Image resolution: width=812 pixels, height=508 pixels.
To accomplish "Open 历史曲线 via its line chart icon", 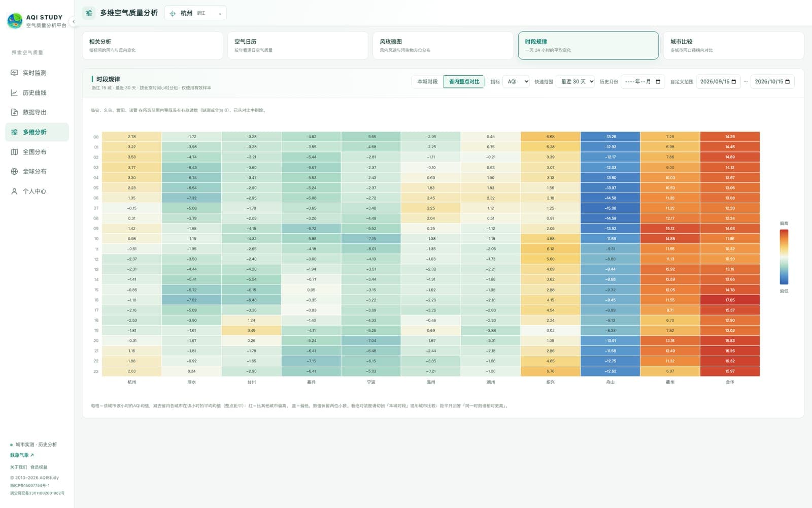I will click(x=14, y=93).
